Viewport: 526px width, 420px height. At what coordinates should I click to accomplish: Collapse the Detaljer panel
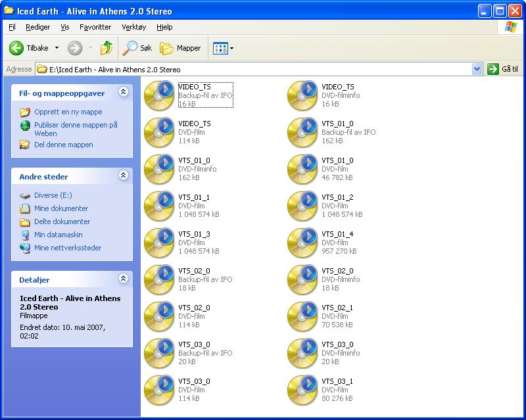click(x=124, y=279)
